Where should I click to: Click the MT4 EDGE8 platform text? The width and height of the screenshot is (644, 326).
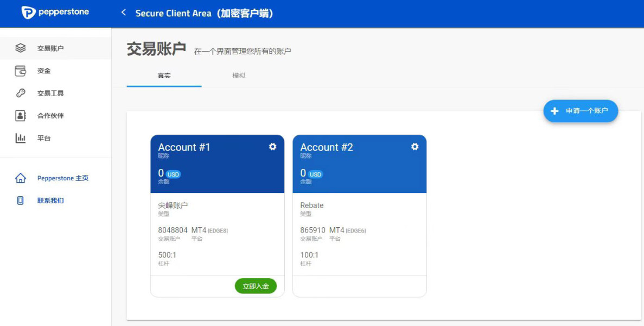(x=209, y=230)
